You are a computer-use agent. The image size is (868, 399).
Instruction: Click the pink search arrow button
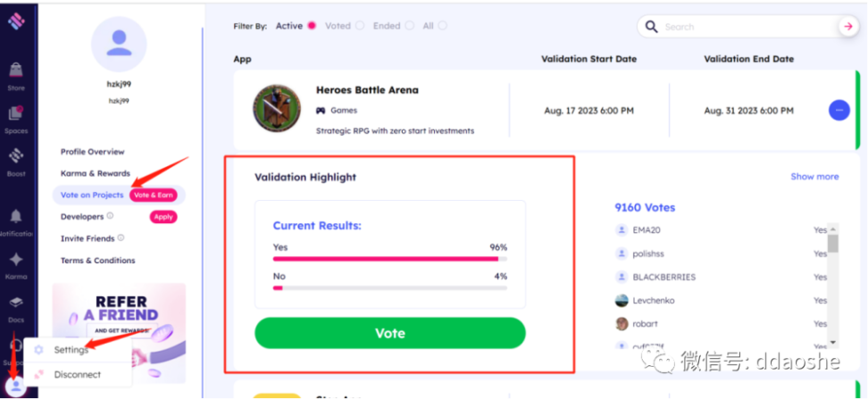point(847,27)
